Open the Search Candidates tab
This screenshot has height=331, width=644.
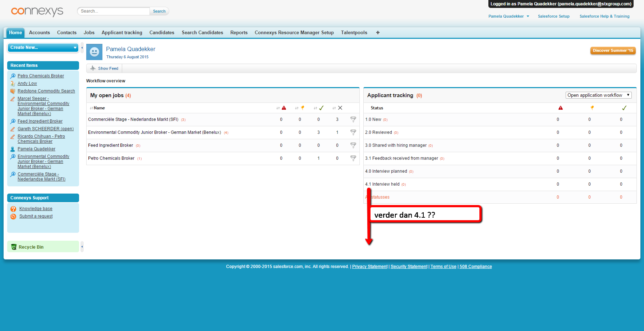202,33
